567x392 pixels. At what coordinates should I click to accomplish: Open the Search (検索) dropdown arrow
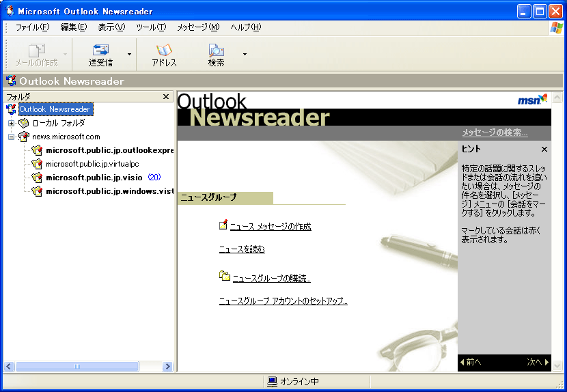(245, 54)
